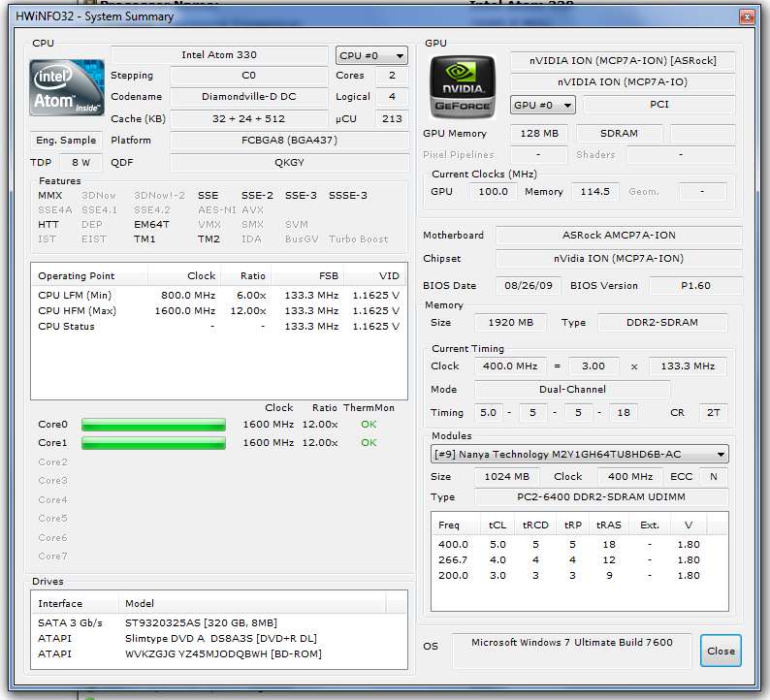The height and width of the screenshot is (700, 770).
Task: Click the EM64T feature label
Action: click(x=151, y=224)
